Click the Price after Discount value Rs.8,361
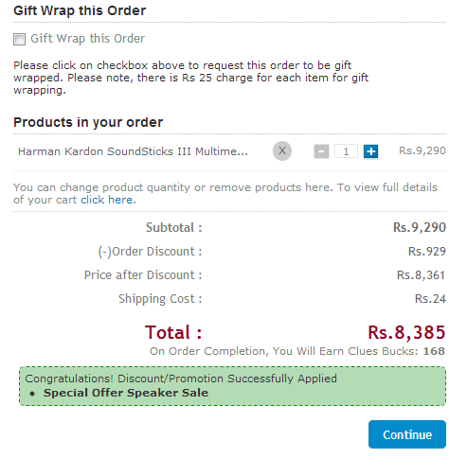Screen dimensions: 449x476 (421, 275)
